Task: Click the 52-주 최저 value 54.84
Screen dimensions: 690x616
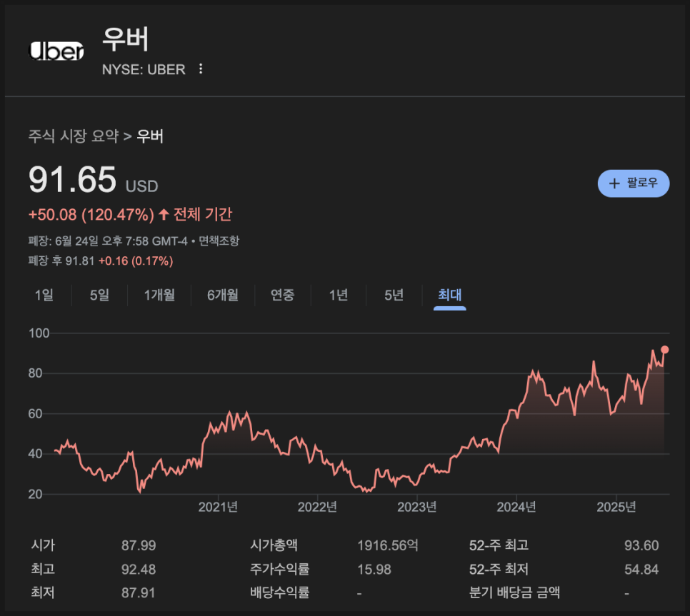Action: 641,570
